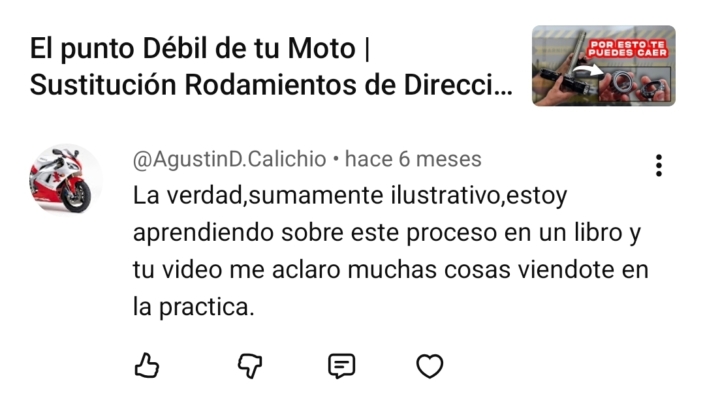
Task: Open the reply speech bubble icon
Action: click(x=342, y=366)
